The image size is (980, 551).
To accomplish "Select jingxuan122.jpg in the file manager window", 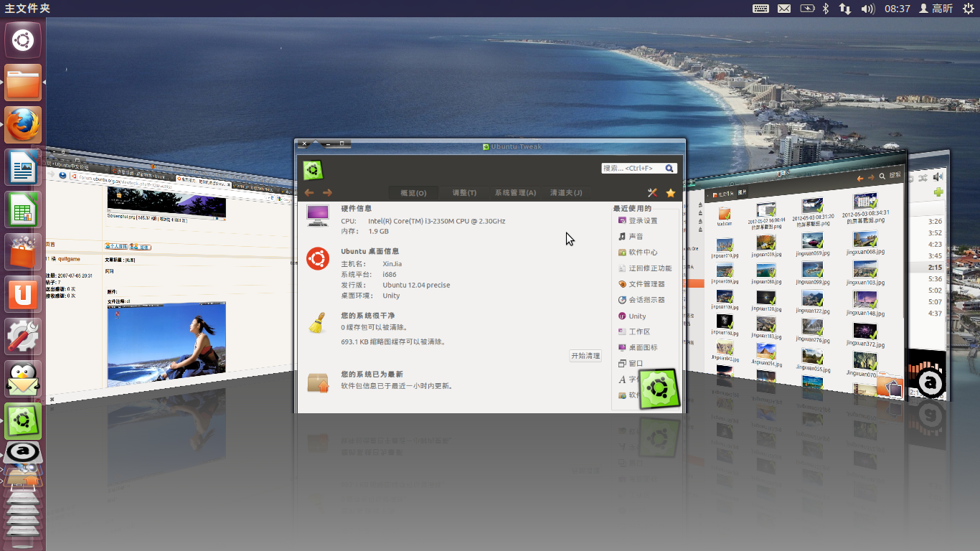I will (x=812, y=302).
